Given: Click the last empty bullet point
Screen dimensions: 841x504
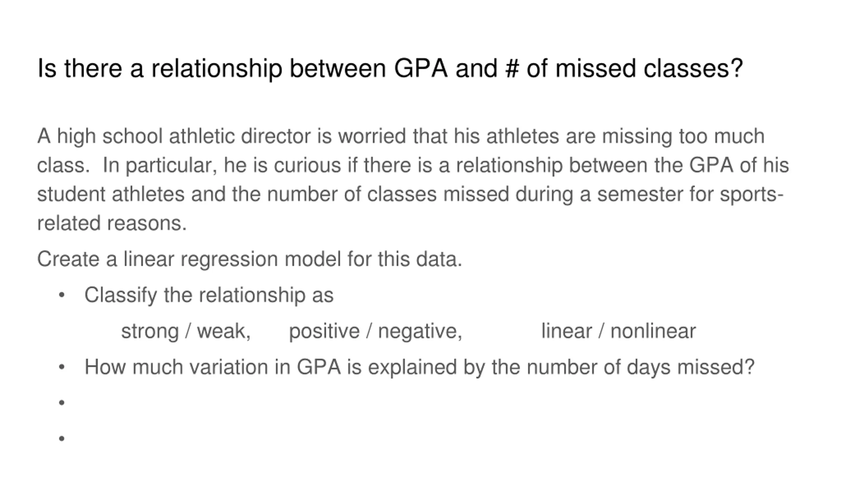Looking at the screenshot, I should coord(61,438).
